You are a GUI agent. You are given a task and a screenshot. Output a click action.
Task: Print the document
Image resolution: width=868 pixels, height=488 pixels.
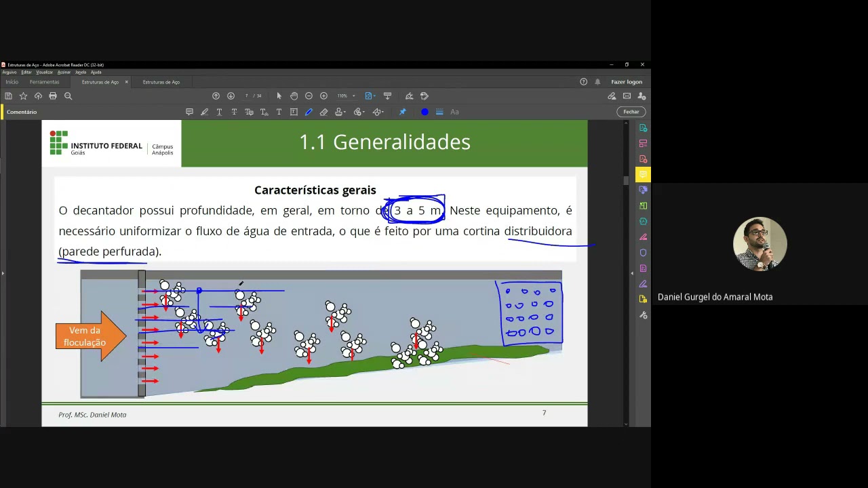click(x=53, y=96)
